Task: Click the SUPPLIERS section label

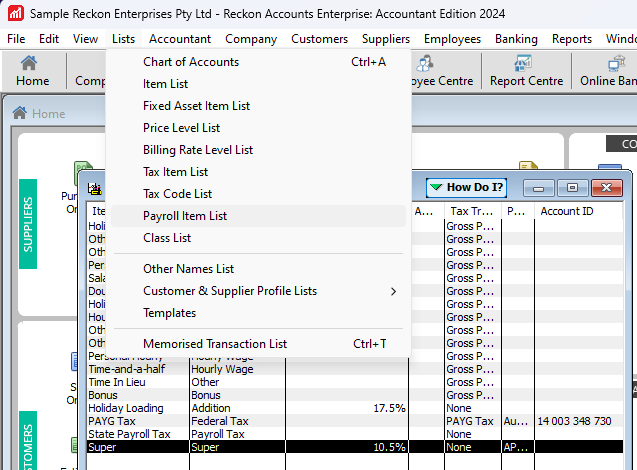Action: (28, 224)
